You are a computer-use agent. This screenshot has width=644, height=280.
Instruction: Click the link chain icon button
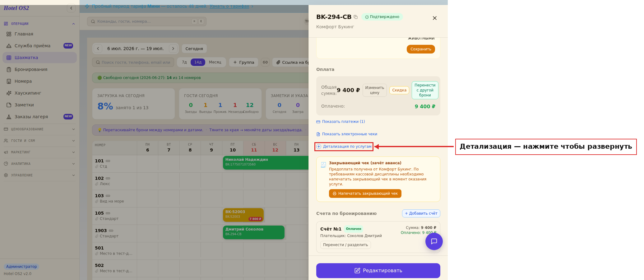pyautogui.click(x=265, y=62)
